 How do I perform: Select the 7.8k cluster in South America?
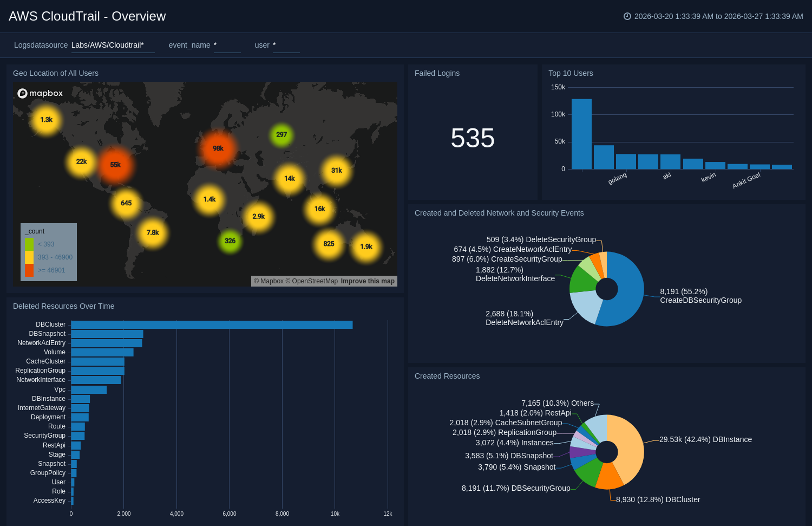click(153, 232)
